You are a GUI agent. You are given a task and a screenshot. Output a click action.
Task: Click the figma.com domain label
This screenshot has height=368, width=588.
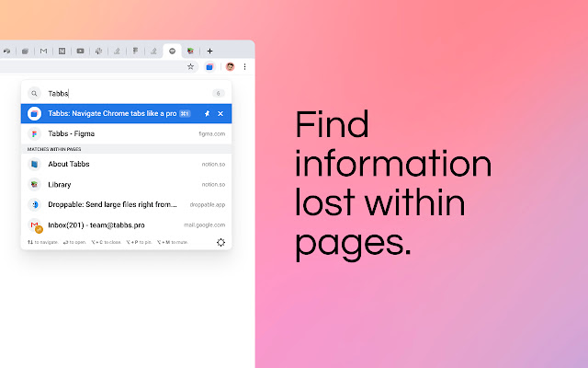(x=212, y=133)
